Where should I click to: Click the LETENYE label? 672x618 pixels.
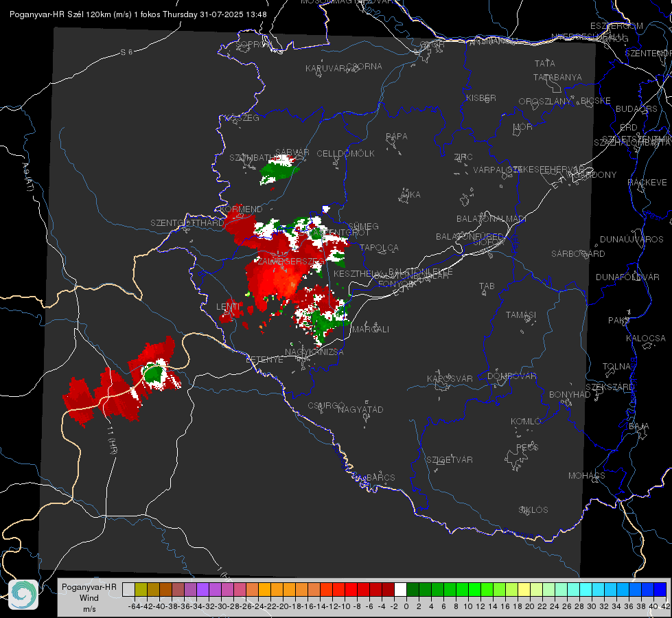click(x=264, y=360)
